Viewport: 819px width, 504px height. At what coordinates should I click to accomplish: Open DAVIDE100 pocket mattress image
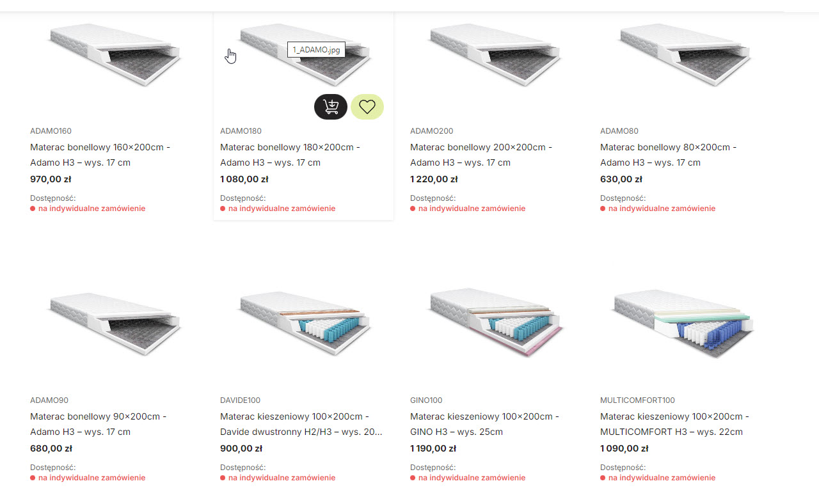coord(305,323)
